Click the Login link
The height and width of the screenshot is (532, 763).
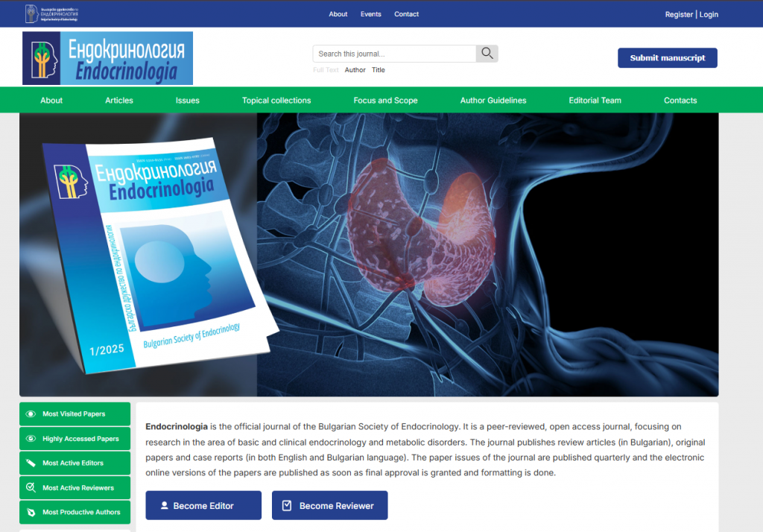pos(709,15)
